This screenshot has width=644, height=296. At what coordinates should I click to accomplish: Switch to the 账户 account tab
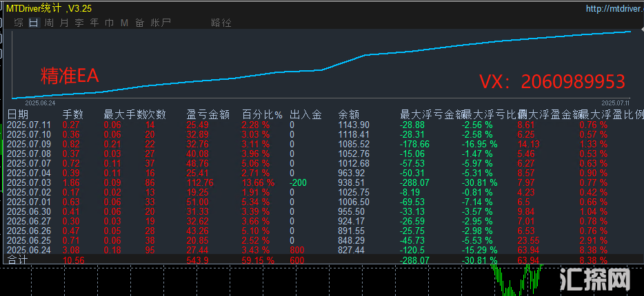coord(161,23)
